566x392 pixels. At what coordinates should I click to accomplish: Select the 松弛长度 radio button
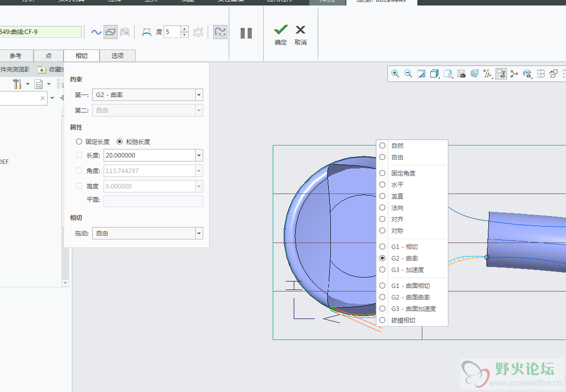[120, 141]
